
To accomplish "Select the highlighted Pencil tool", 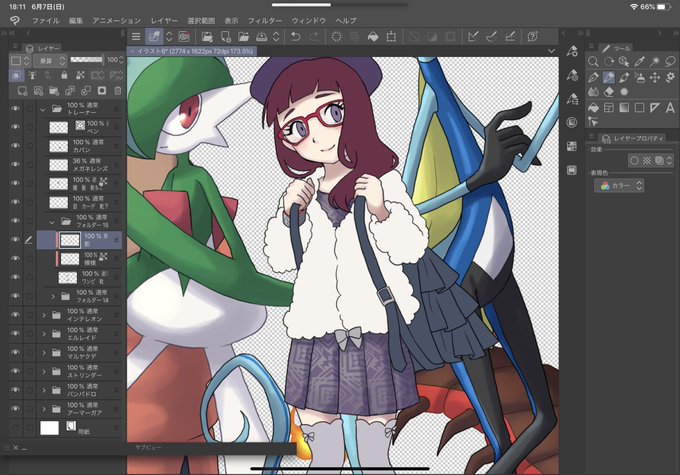I will tap(609, 78).
